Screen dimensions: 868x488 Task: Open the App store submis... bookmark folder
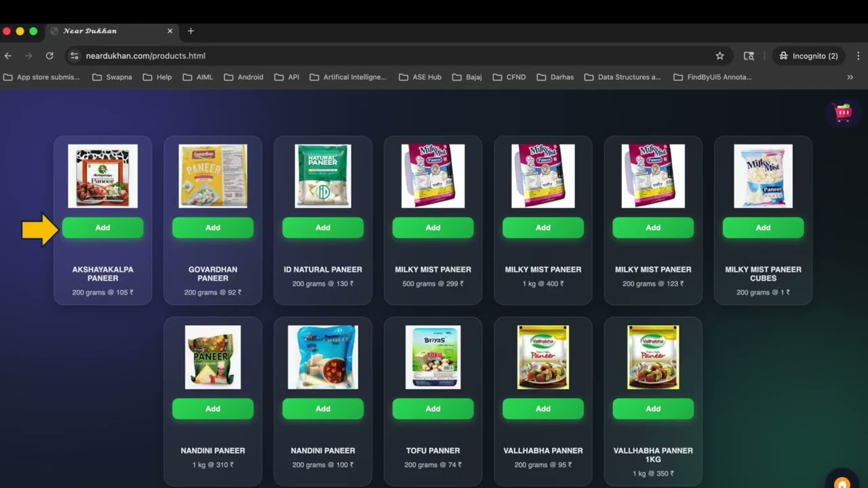[42, 77]
